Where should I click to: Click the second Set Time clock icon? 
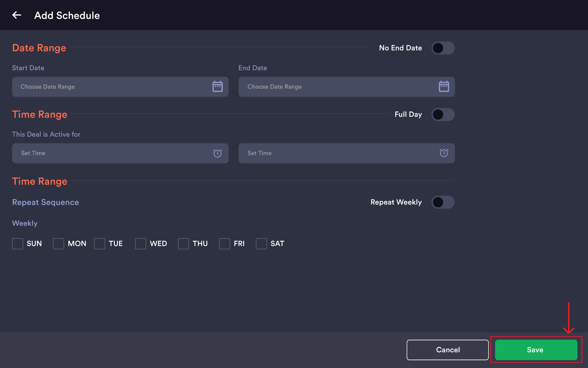[444, 153]
